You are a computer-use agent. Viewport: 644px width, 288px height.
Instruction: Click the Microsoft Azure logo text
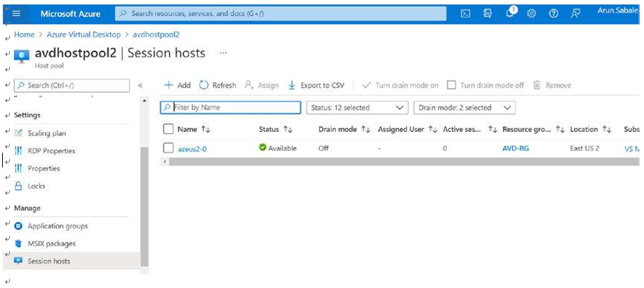click(70, 13)
